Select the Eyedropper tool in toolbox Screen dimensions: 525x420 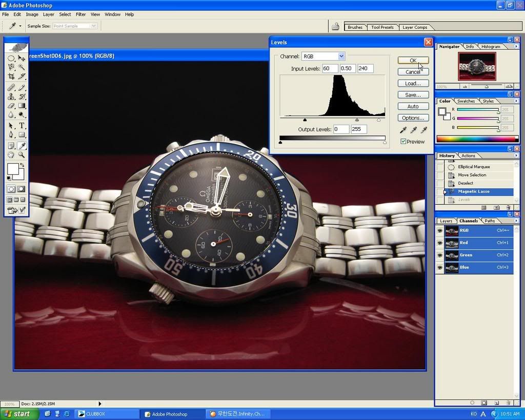click(22, 146)
